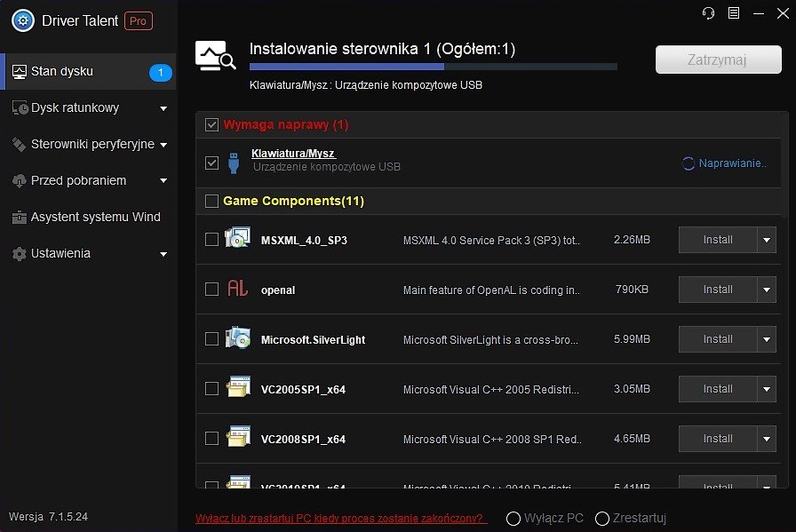Screen dimensions: 796x532
Task: Select the Wyłącz PC radio button
Action: (513, 519)
